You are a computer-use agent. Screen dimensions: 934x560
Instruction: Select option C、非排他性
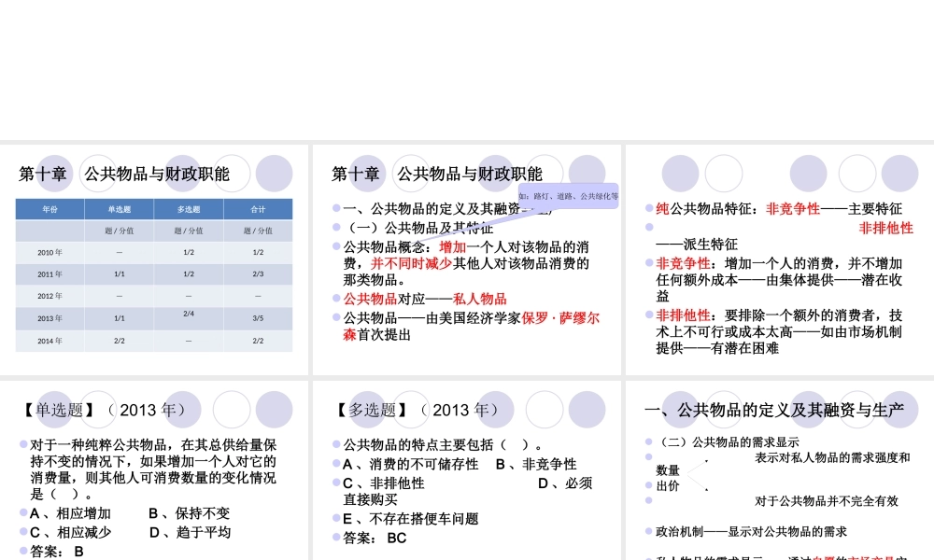click(384, 483)
